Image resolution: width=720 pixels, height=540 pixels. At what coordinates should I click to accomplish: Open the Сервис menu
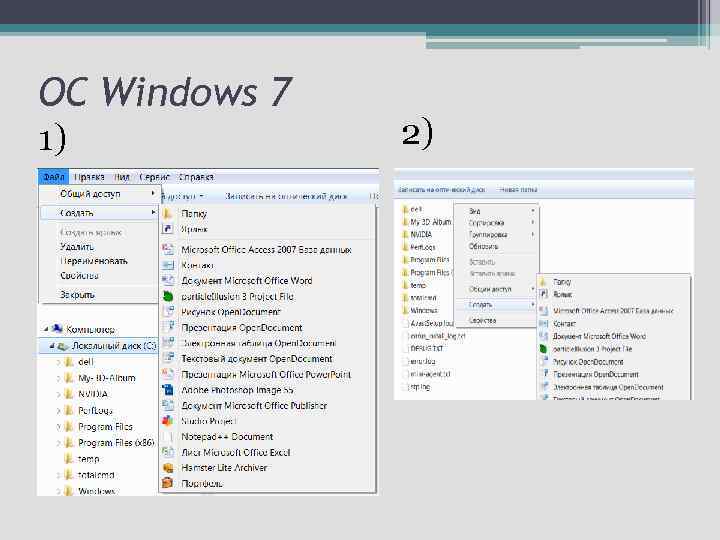[155, 177]
